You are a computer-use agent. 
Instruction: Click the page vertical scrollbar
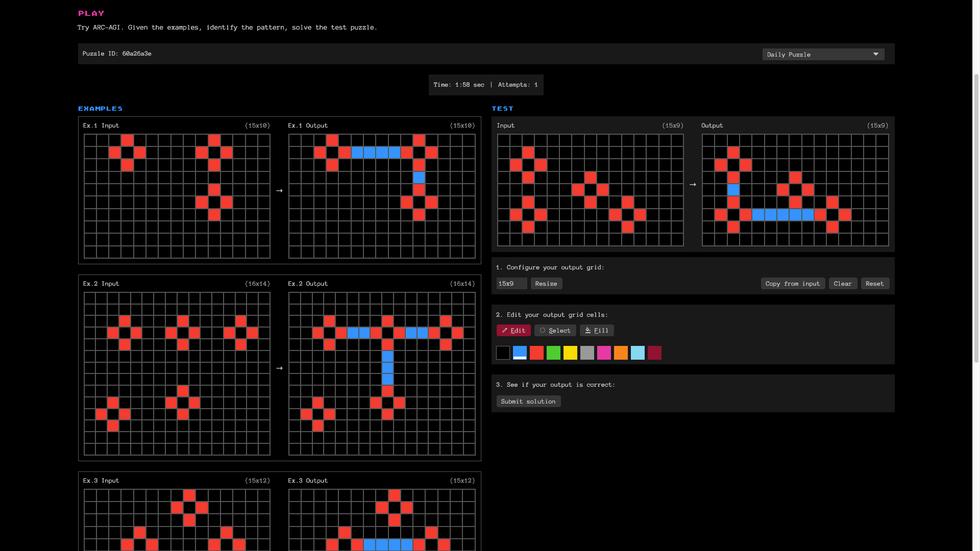(976, 219)
